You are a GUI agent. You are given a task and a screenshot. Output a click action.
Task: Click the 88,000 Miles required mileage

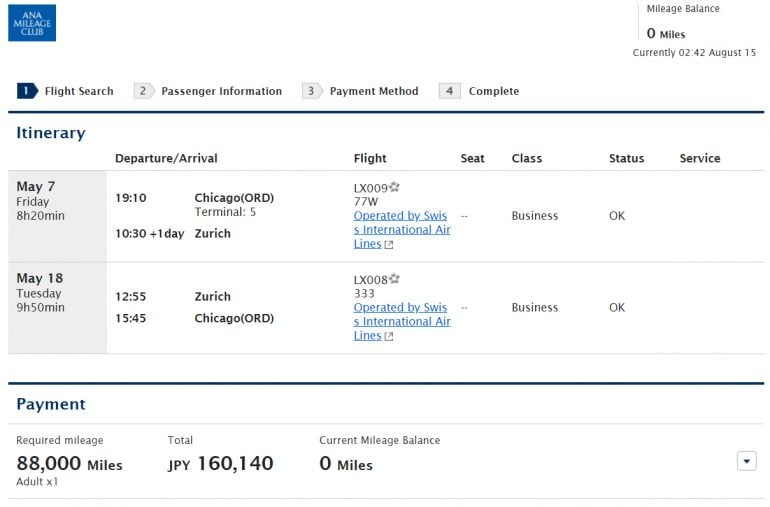[x=69, y=464]
